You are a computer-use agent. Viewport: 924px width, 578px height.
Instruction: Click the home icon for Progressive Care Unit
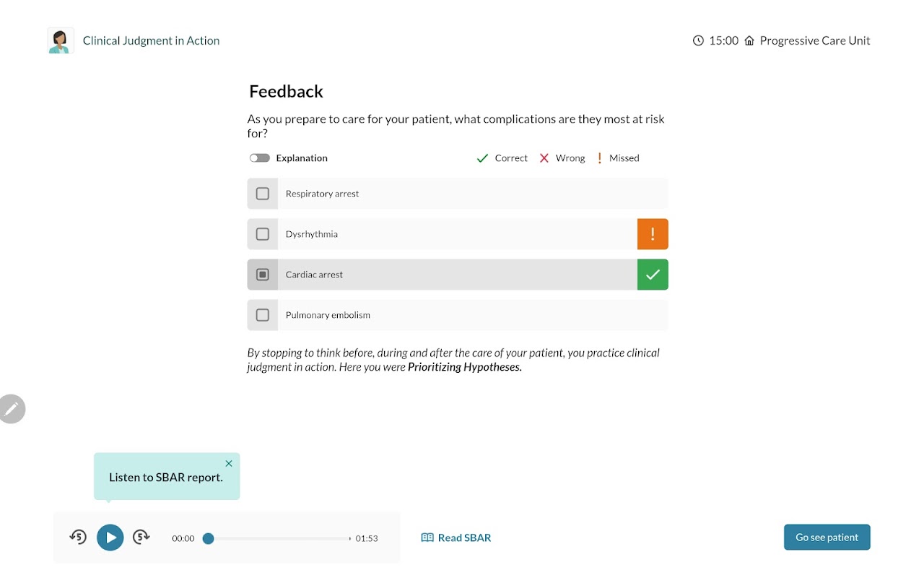pos(749,40)
